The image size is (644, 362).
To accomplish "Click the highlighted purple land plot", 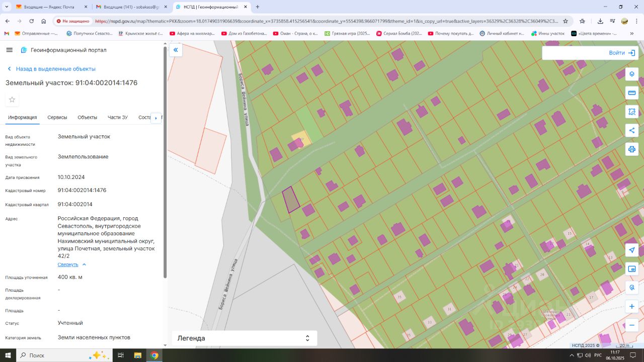I will [x=290, y=200].
